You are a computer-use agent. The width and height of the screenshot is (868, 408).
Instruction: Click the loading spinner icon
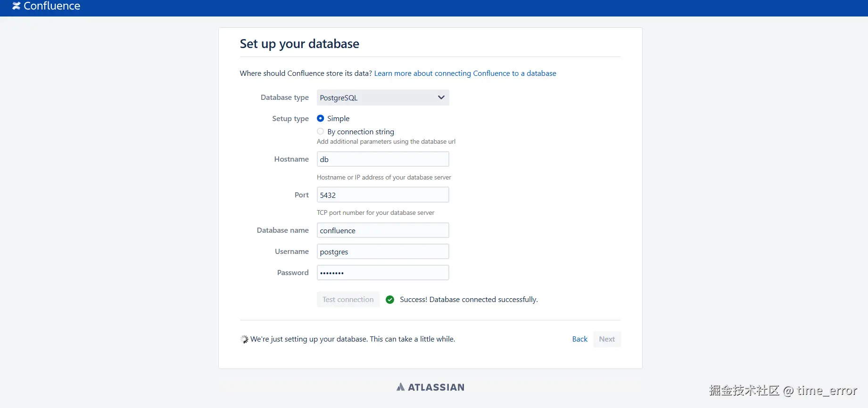pyautogui.click(x=244, y=339)
